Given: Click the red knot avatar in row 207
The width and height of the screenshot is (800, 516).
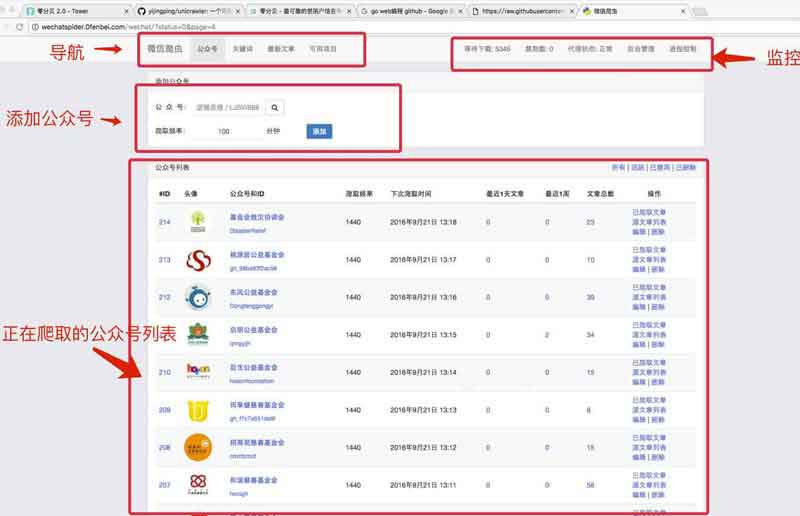Looking at the screenshot, I should 198,485.
